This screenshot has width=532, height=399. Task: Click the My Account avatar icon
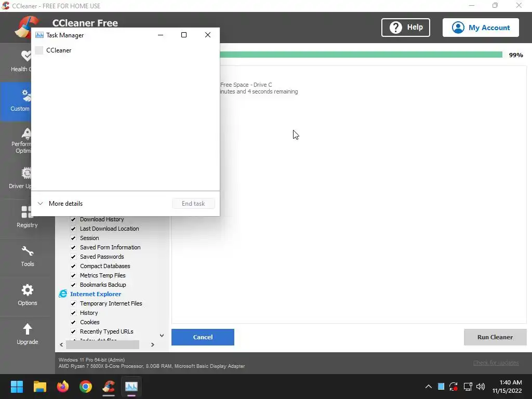(458, 28)
